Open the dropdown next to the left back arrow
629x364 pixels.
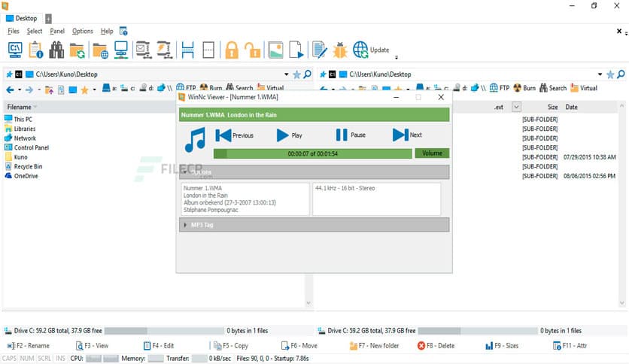click(20, 89)
